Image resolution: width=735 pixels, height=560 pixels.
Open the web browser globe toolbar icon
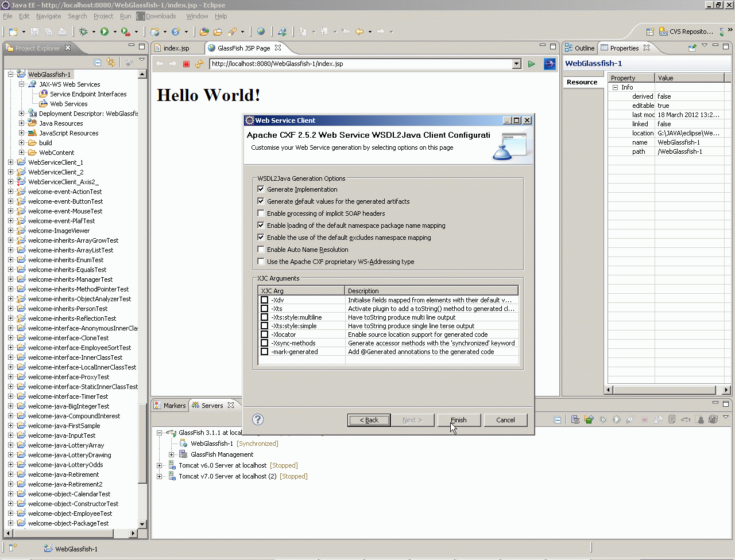click(x=261, y=32)
